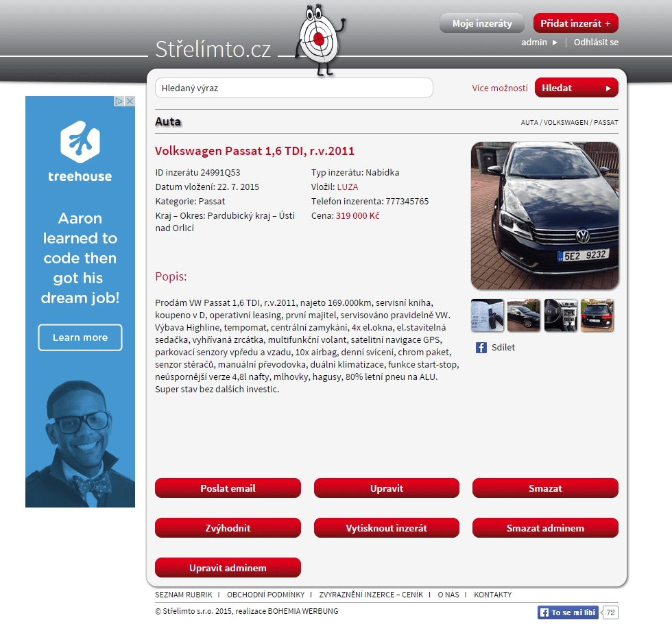This screenshot has height=644, width=672.
Task: Open Moje inzeráty
Action: point(482,23)
